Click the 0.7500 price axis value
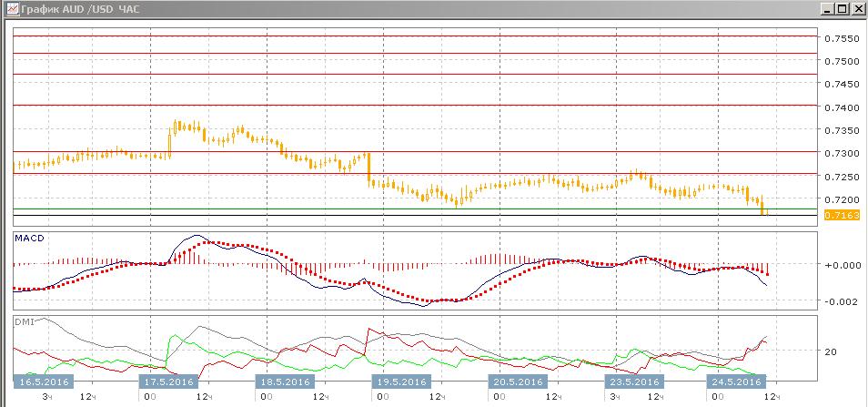The width and height of the screenshot is (868, 407). (x=842, y=62)
